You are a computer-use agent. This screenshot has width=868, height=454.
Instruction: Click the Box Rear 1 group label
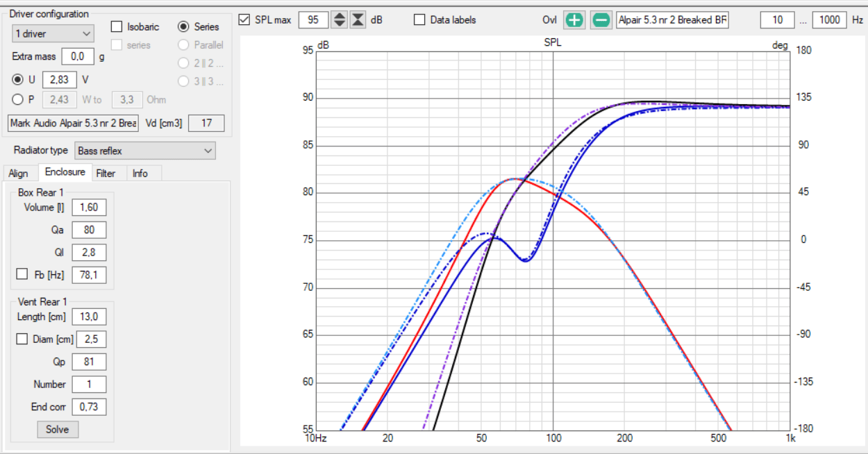pos(41,192)
